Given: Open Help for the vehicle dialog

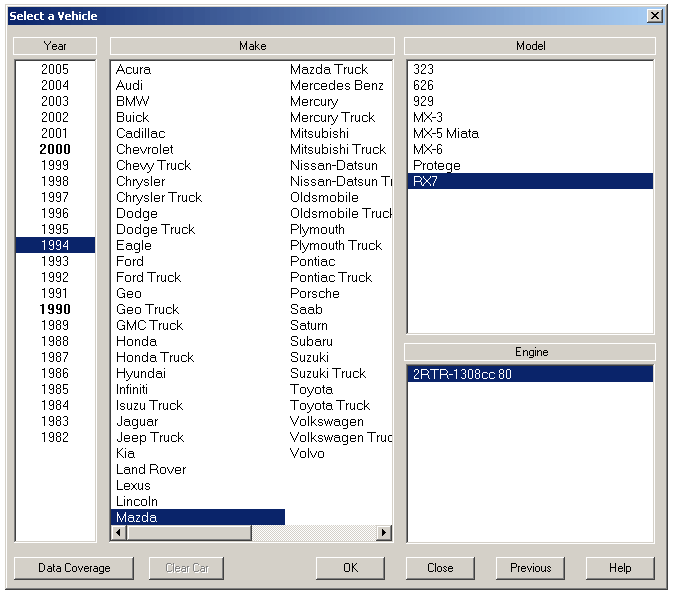Looking at the screenshot, I should click(x=620, y=568).
